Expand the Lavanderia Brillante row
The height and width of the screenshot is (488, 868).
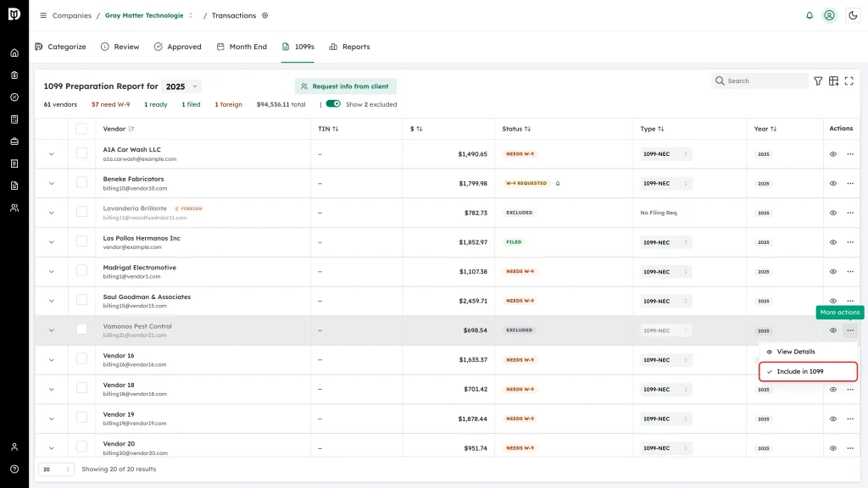click(x=52, y=213)
